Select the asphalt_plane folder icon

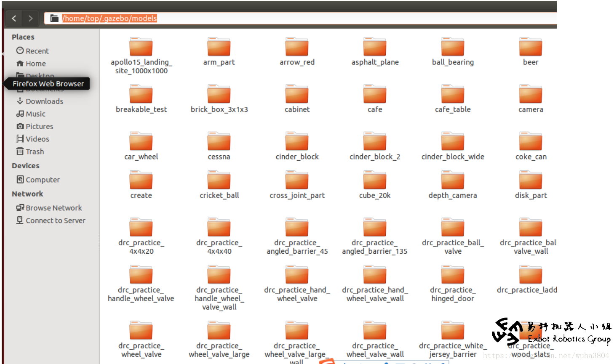click(375, 46)
